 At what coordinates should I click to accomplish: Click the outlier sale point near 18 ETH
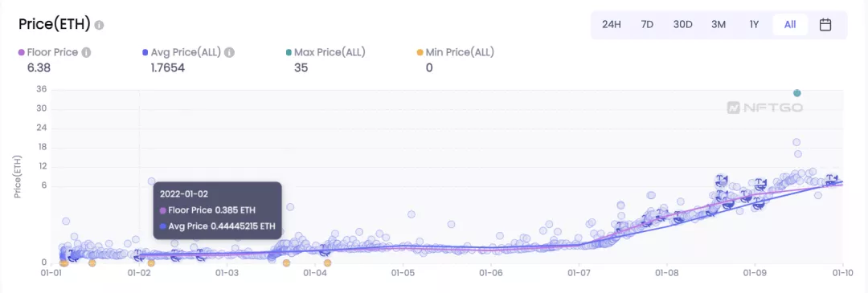pyautogui.click(x=796, y=142)
